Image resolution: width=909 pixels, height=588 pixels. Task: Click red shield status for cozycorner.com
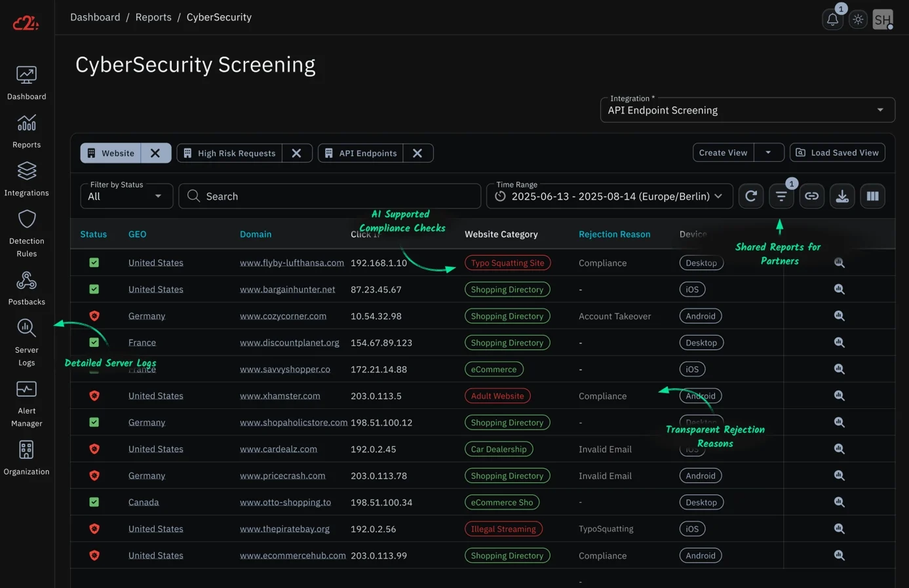[94, 316]
